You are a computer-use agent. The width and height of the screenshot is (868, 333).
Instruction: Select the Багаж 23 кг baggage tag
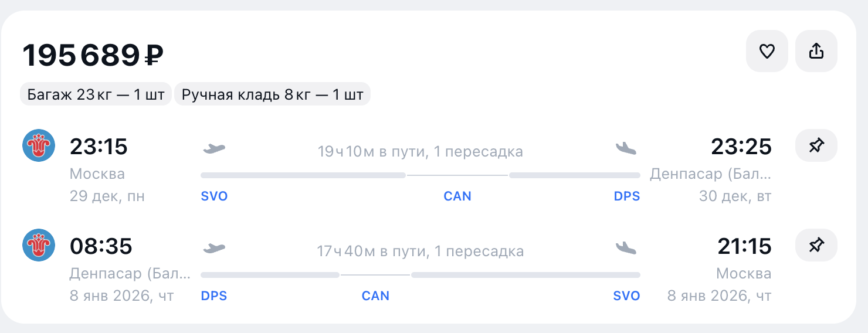click(x=96, y=94)
